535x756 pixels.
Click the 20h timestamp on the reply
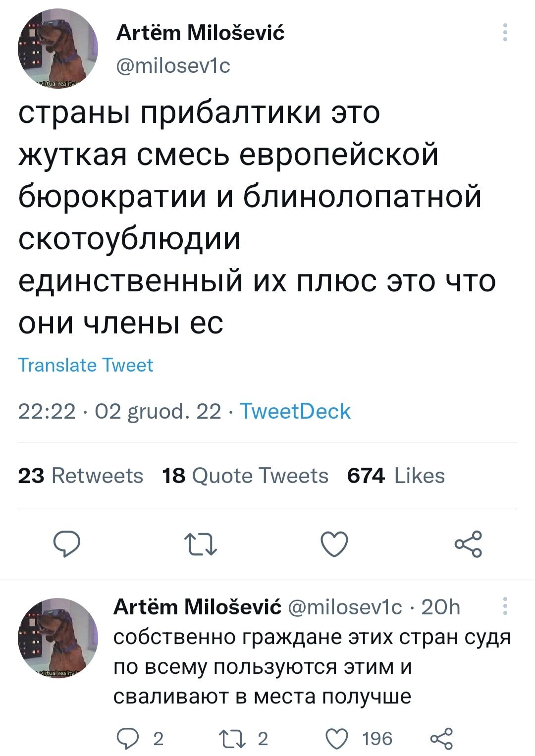click(x=440, y=606)
